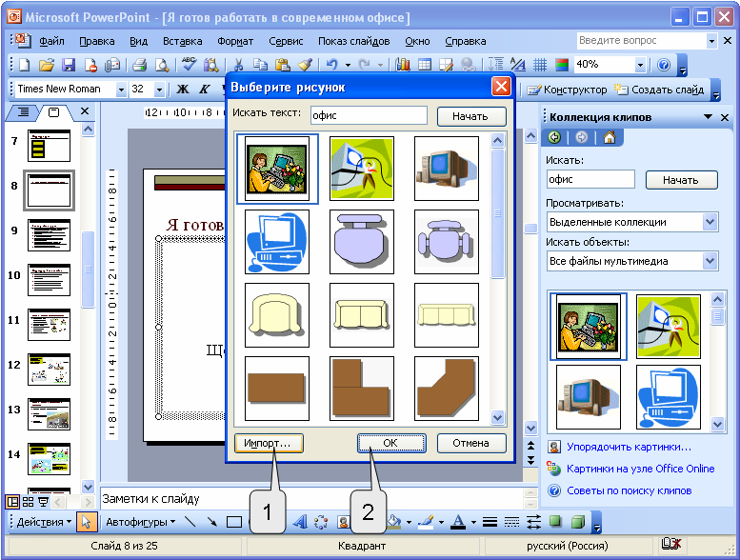Open the zoom dropdown showing 40%
The image size is (740, 560).
tap(640, 65)
